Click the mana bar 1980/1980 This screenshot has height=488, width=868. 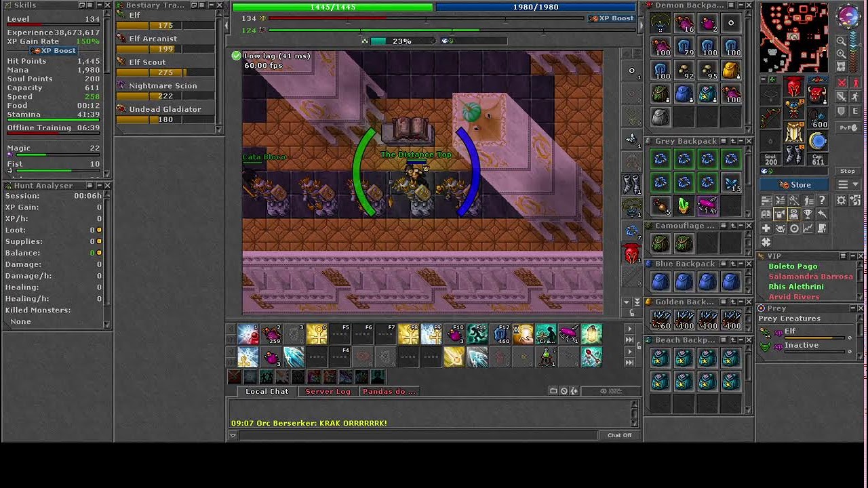(536, 7)
